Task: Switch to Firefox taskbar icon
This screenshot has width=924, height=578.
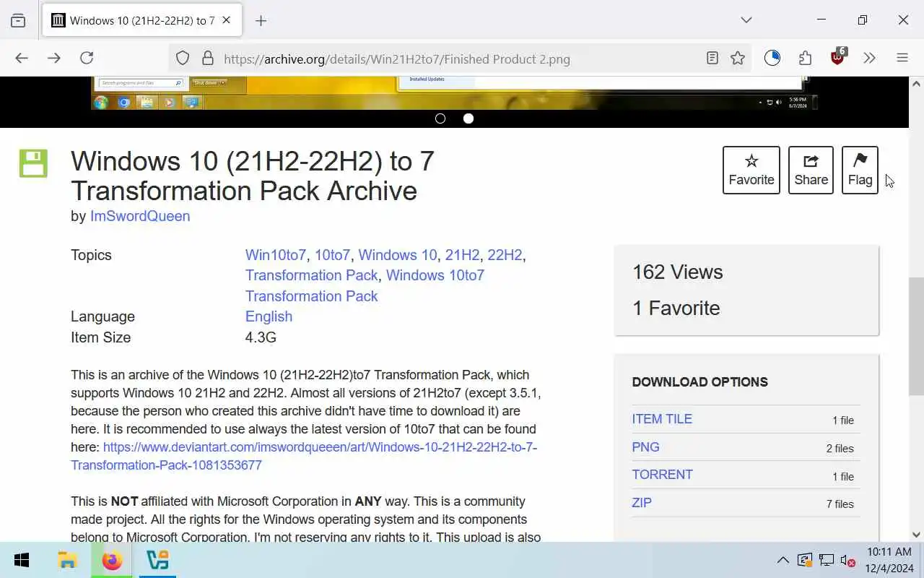Action: point(112,561)
